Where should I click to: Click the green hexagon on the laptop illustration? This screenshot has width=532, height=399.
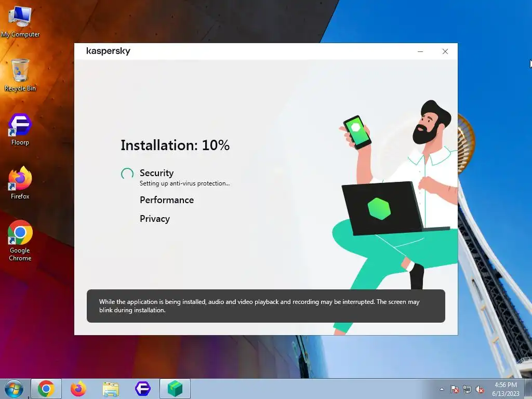[379, 208]
